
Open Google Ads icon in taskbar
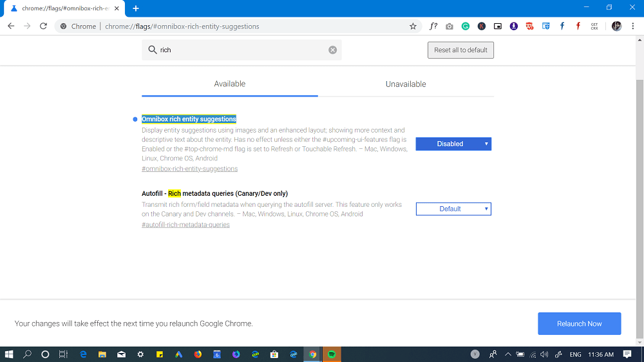178,354
